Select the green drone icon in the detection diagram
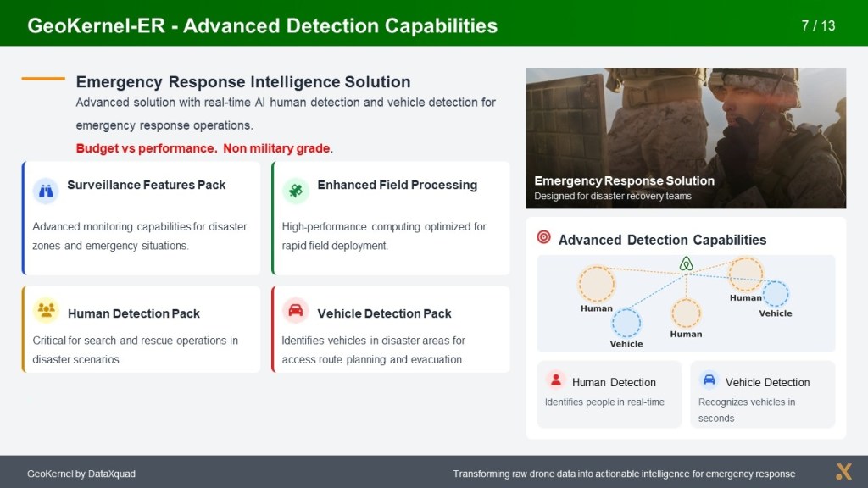The image size is (868, 488). (687, 264)
